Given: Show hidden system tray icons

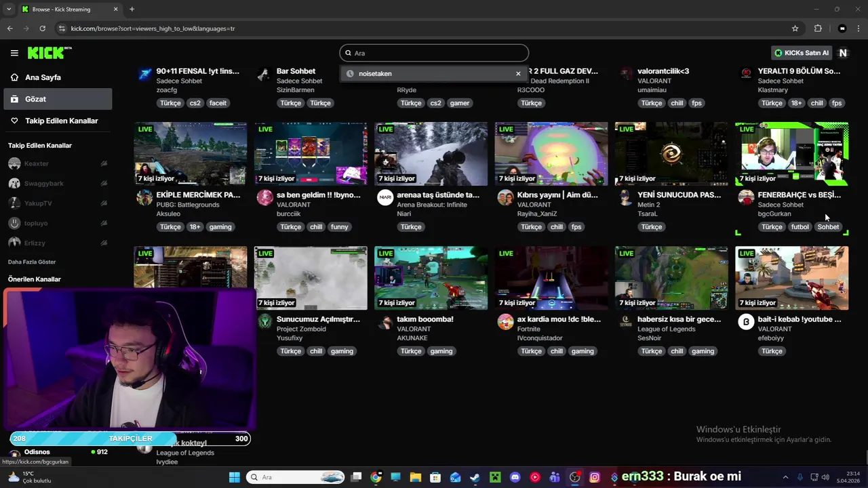Looking at the screenshot, I should pyautogui.click(x=785, y=477).
